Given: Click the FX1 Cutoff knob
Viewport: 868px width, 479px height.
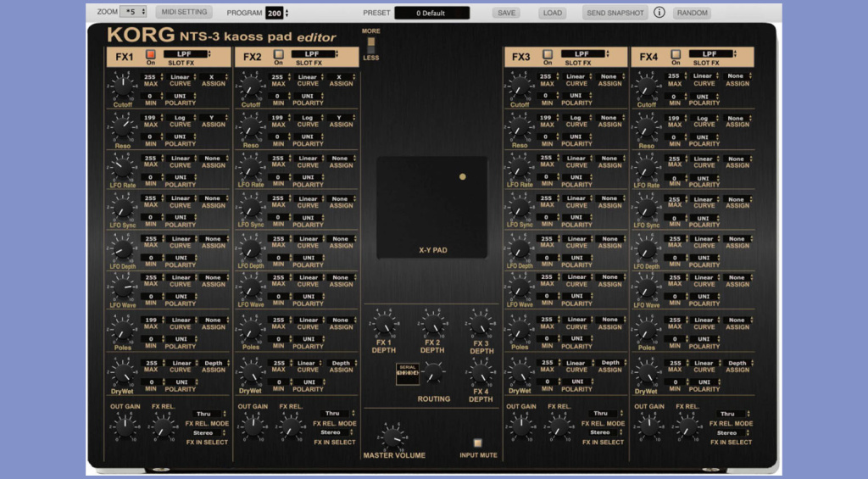Looking at the screenshot, I should [122, 86].
